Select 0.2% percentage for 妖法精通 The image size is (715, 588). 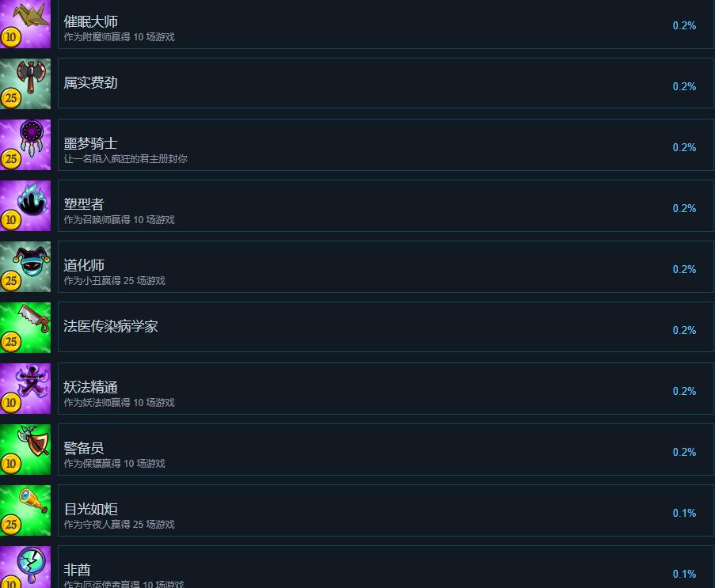click(684, 391)
